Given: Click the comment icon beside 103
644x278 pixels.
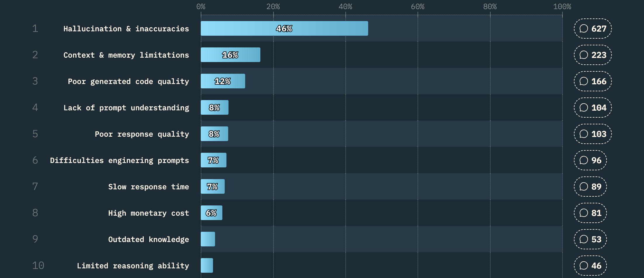Looking at the screenshot, I should tap(584, 134).
